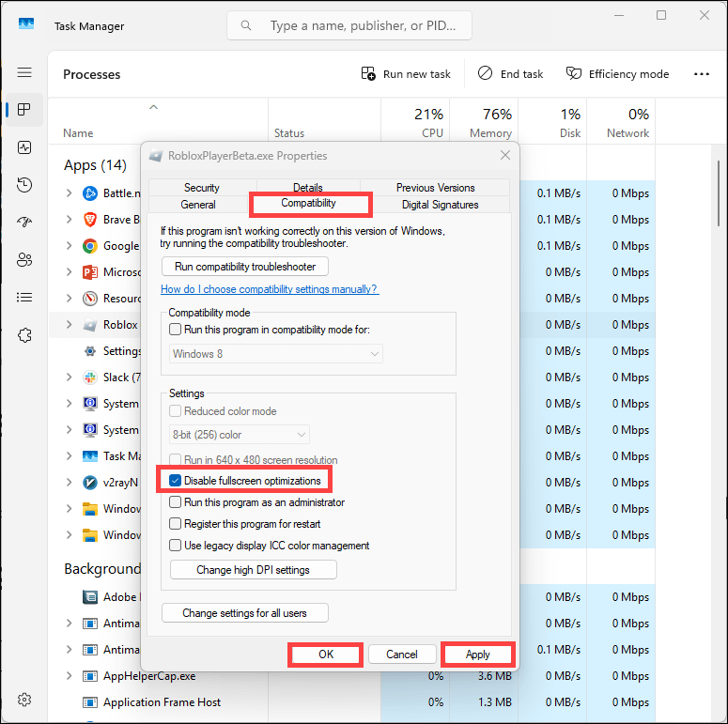Open the Users page icon
Screen dimensions: 728x724
24,260
